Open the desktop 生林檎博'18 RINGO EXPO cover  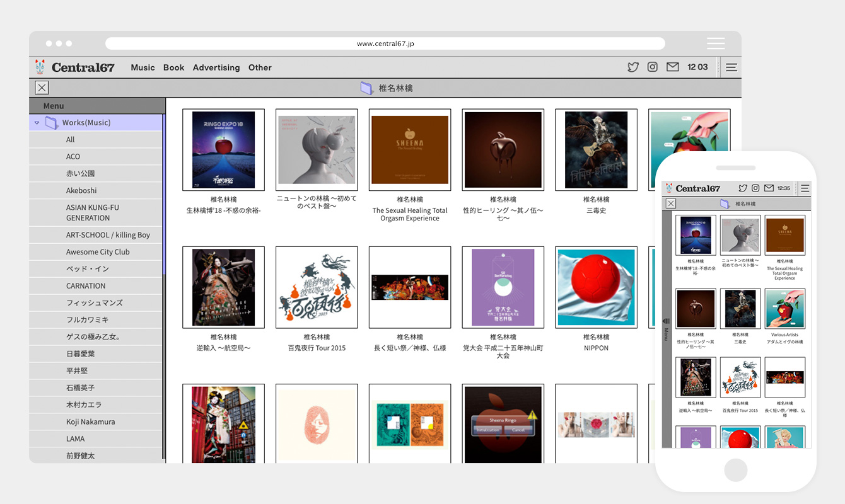223,150
